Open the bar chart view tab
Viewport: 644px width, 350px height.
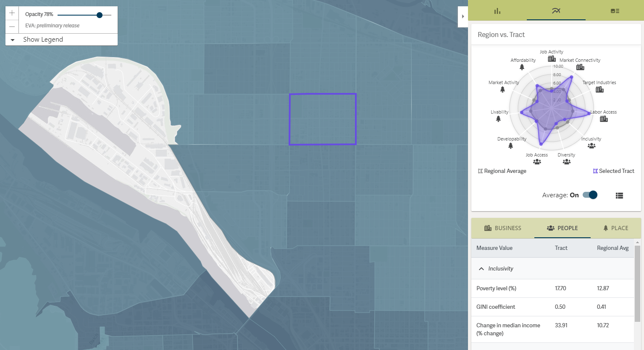tap(497, 11)
